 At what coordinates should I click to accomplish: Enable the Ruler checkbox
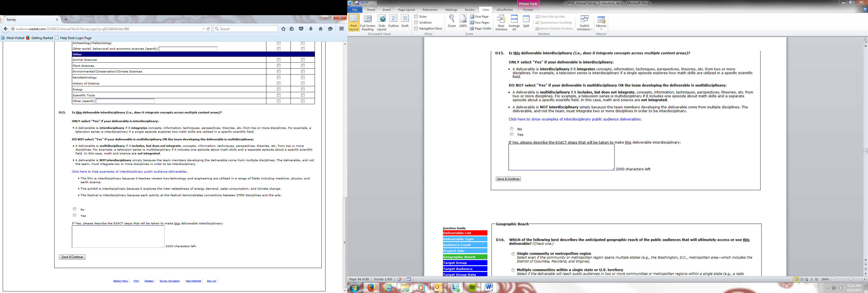pyautogui.click(x=416, y=17)
